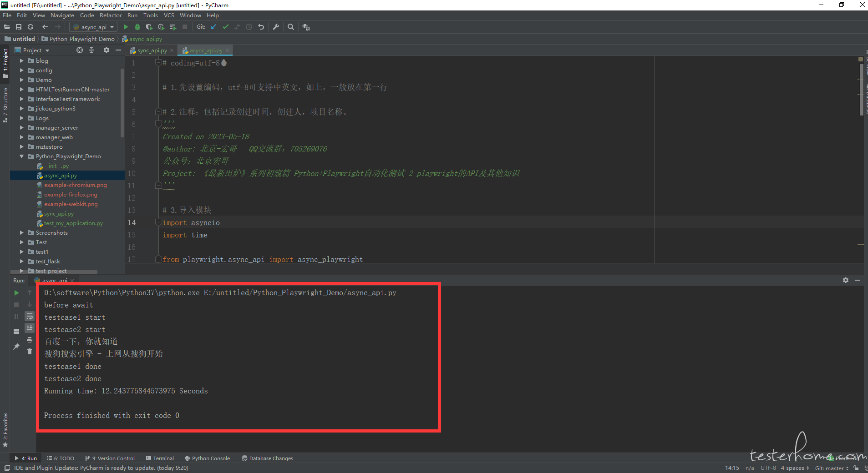Click the locate target icon in Project panel
The image size is (868, 473).
[x=80, y=50]
